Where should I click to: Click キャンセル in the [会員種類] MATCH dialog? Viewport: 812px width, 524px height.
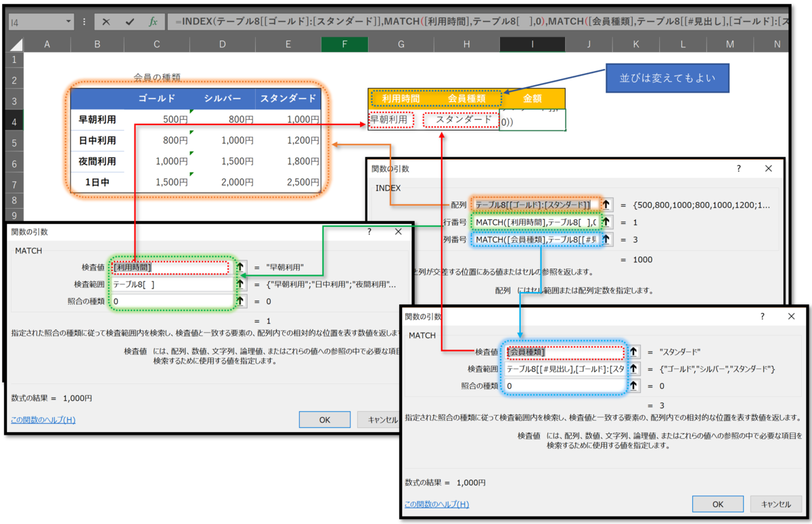[x=775, y=504]
